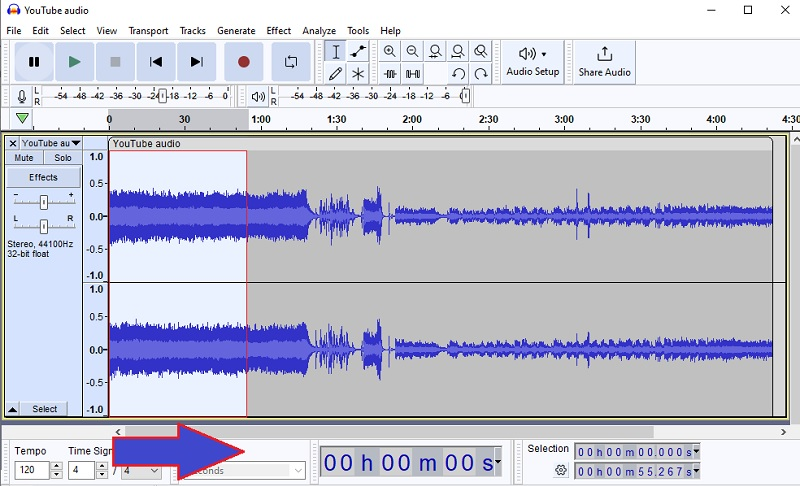
Task: Adjust the recording level slider knob
Action: click(162, 96)
